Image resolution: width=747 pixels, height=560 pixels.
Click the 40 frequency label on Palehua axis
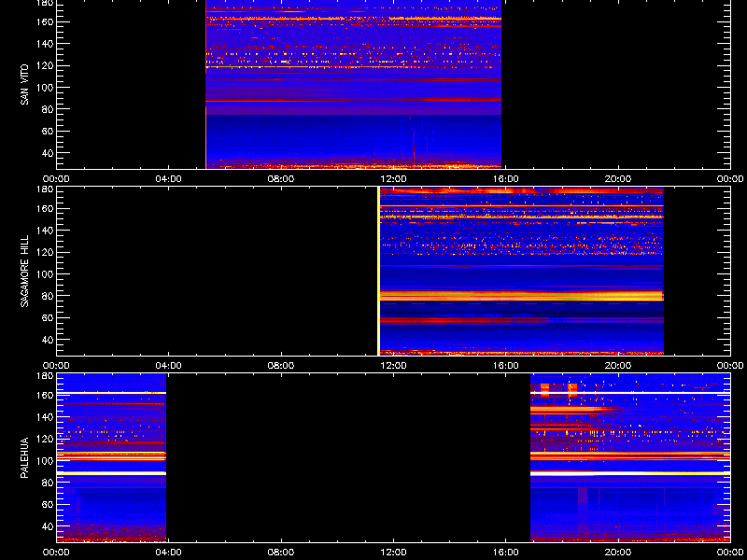(x=46, y=526)
